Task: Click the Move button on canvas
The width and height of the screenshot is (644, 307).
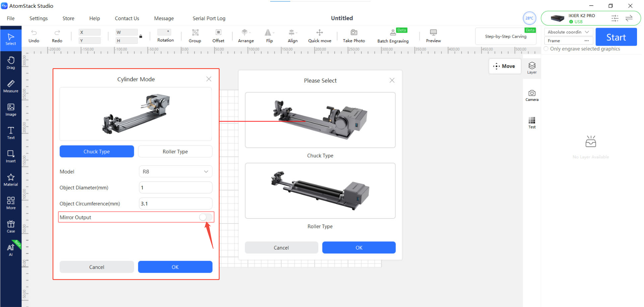Action: click(505, 66)
